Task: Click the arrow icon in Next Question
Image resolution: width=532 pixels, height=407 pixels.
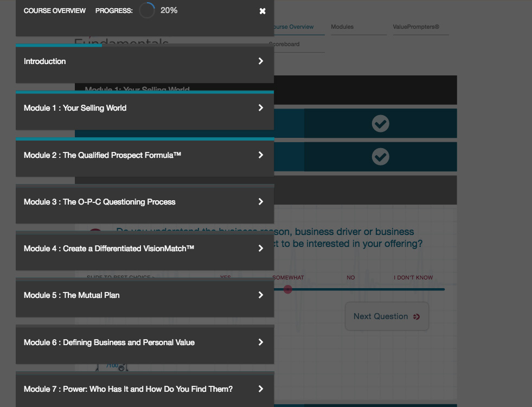Action: (x=416, y=317)
